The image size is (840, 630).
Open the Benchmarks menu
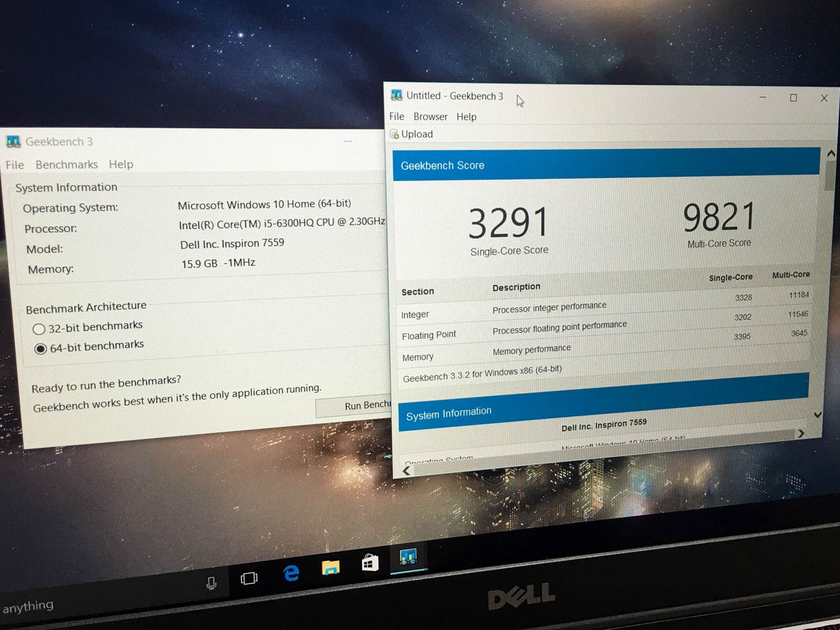[x=66, y=164]
